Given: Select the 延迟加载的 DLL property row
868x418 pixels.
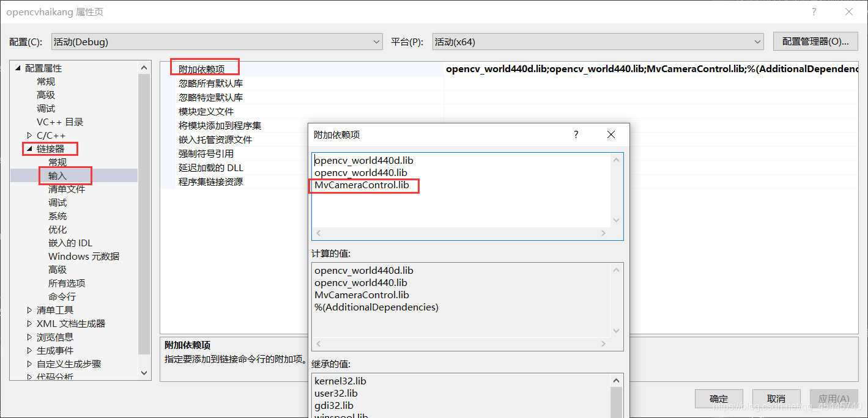Looking at the screenshot, I should coord(234,167).
